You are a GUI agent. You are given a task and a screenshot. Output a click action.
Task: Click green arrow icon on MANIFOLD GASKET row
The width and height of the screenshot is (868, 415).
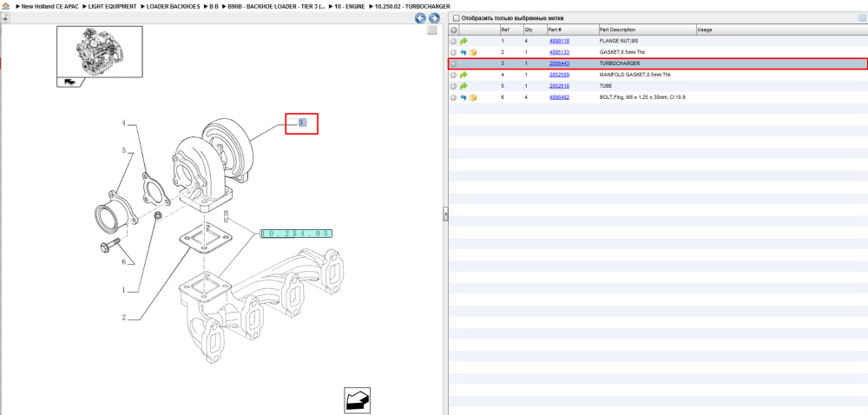[464, 75]
